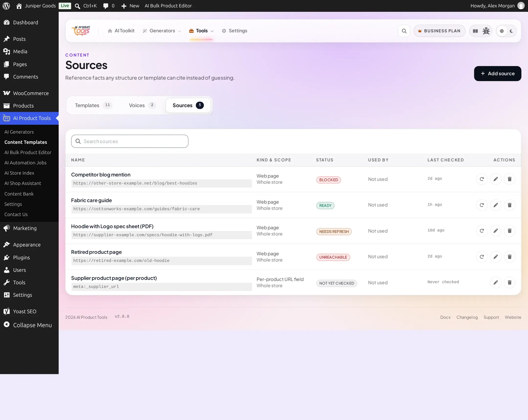
Task: Delete the Competitor blog mention source
Action: coord(509,179)
